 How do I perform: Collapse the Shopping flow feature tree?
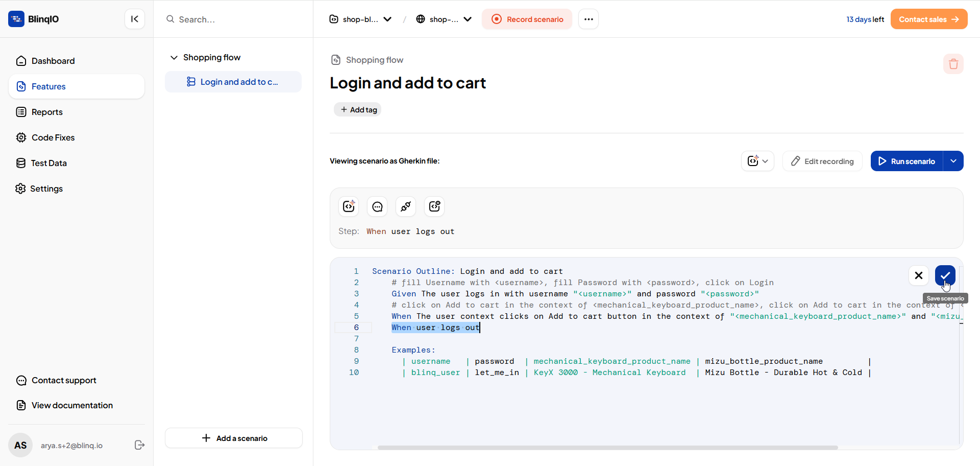point(174,58)
